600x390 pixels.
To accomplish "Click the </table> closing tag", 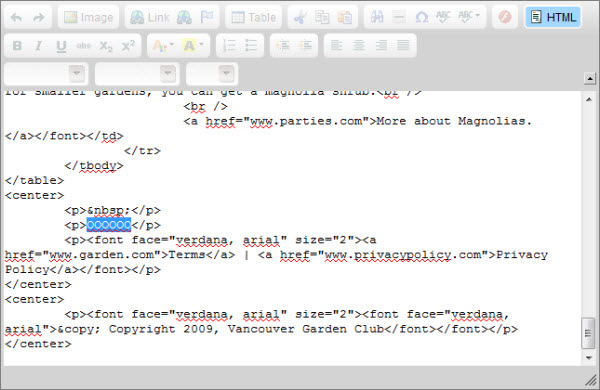I will tap(34, 180).
